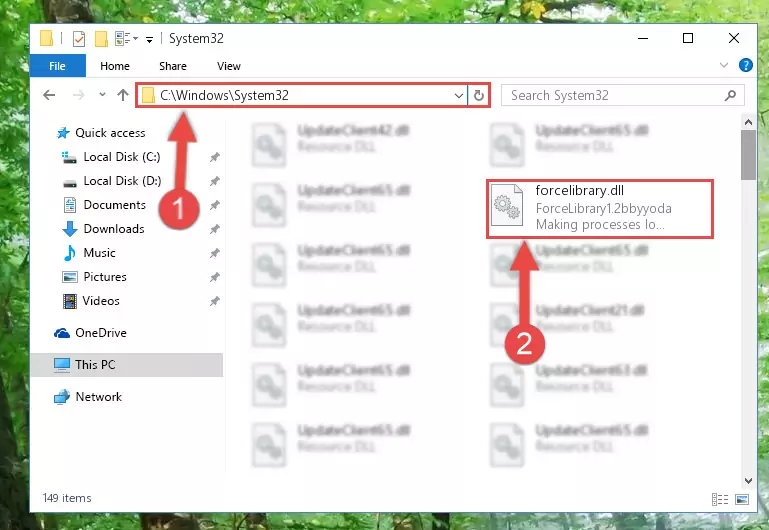Click the New folder icon in title bar
The image size is (769, 530).
click(x=101, y=38)
